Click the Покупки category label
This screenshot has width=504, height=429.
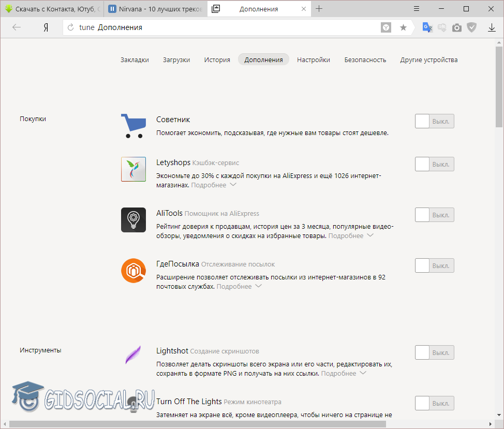33,119
